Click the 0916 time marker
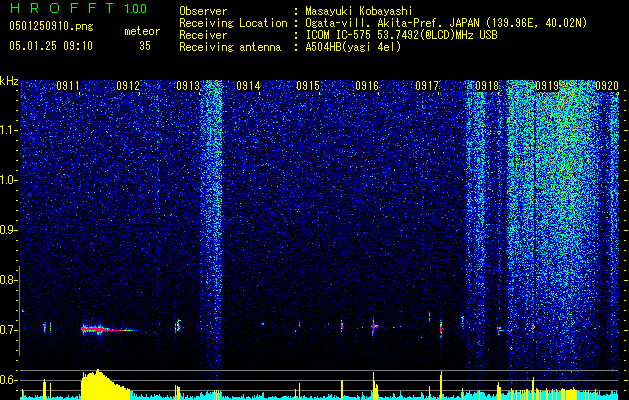Viewport: 629px width, 400px height. point(367,86)
